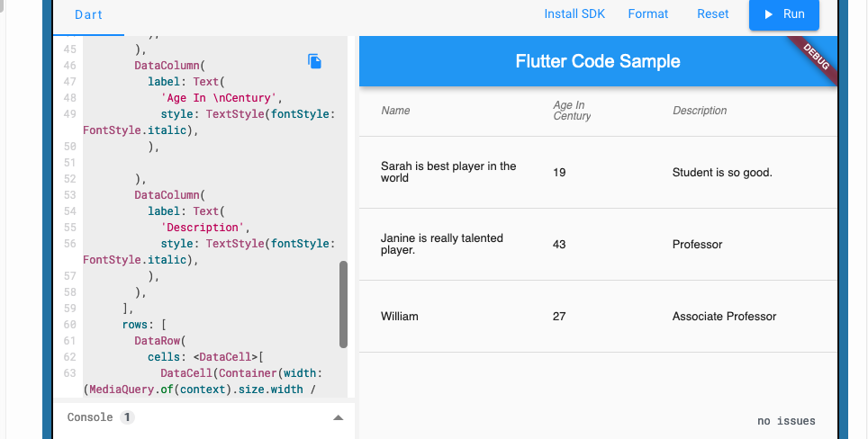Click the play triangle in Run button
The height and width of the screenshot is (439, 868).
pos(768,14)
